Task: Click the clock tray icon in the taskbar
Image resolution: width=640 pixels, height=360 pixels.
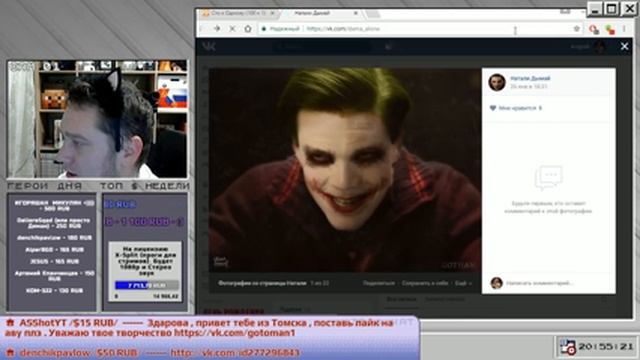Action: pyautogui.click(x=568, y=347)
